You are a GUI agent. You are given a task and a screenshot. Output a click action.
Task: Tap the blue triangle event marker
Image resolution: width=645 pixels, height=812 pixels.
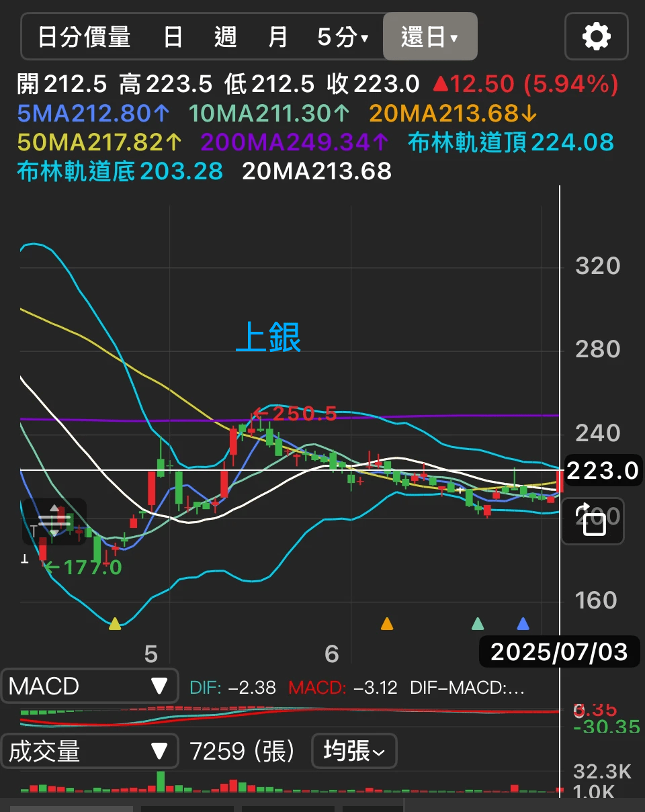[523, 624]
